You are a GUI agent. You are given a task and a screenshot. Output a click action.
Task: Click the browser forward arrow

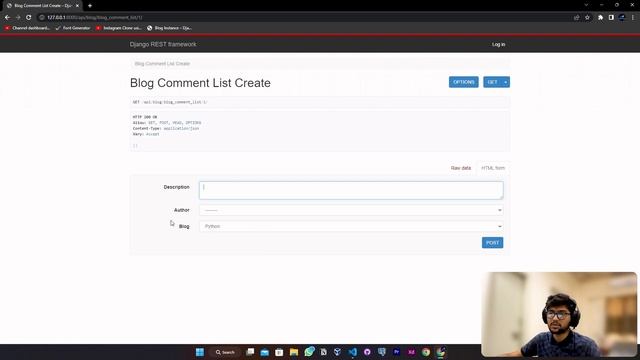tap(18, 18)
